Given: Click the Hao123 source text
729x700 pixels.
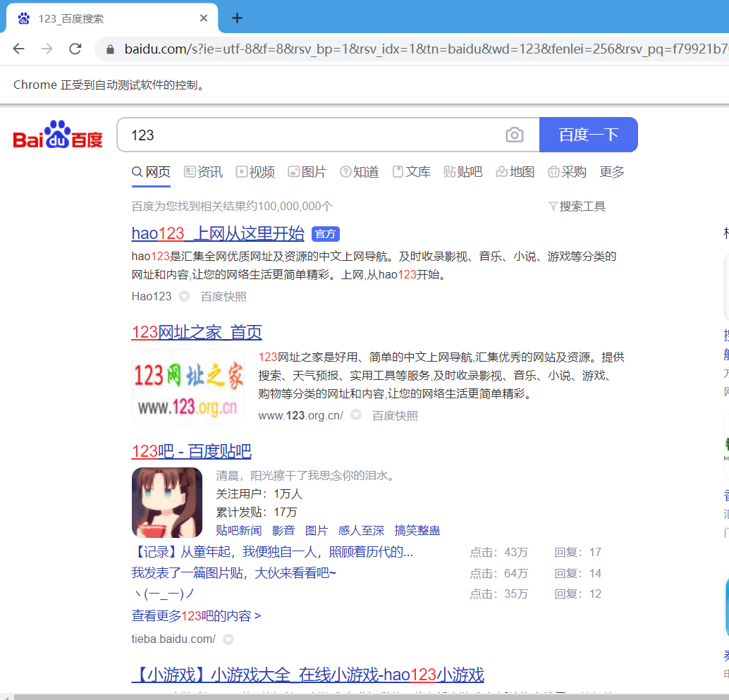Looking at the screenshot, I should pos(152,297).
